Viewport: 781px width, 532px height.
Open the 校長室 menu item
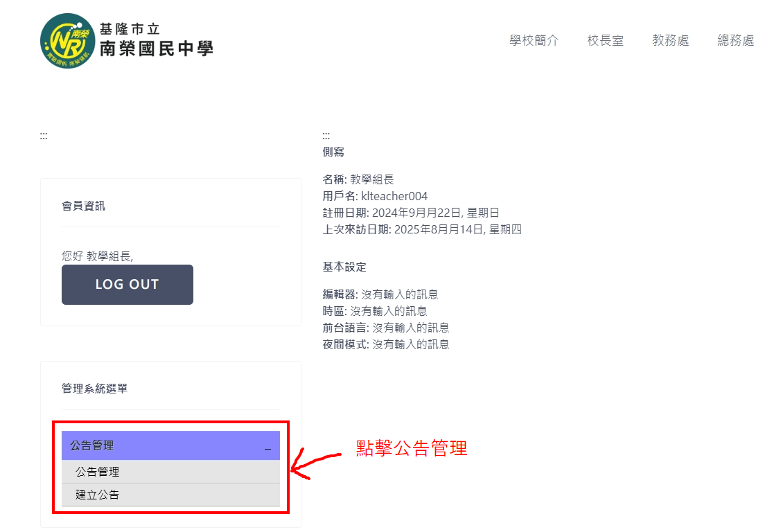point(604,41)
